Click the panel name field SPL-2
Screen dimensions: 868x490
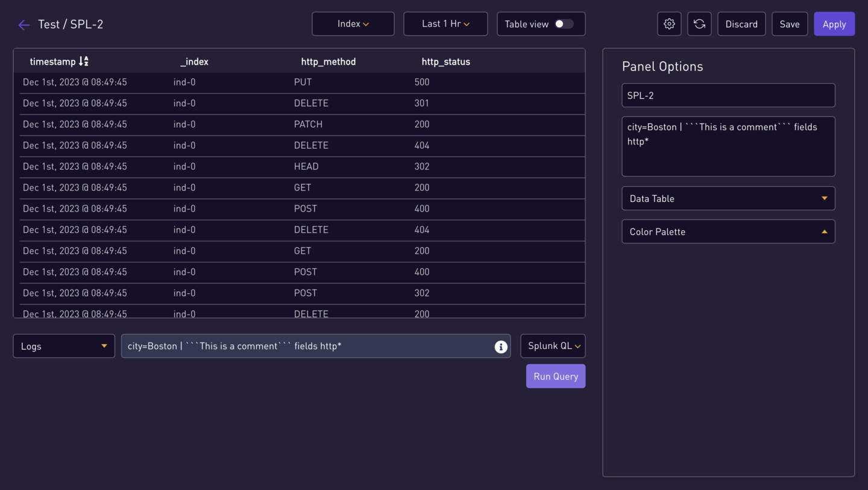click(x=728, y=95)
